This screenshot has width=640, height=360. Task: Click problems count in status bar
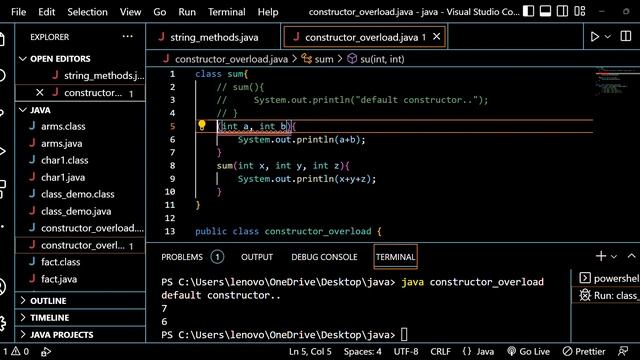click(16, 351)
